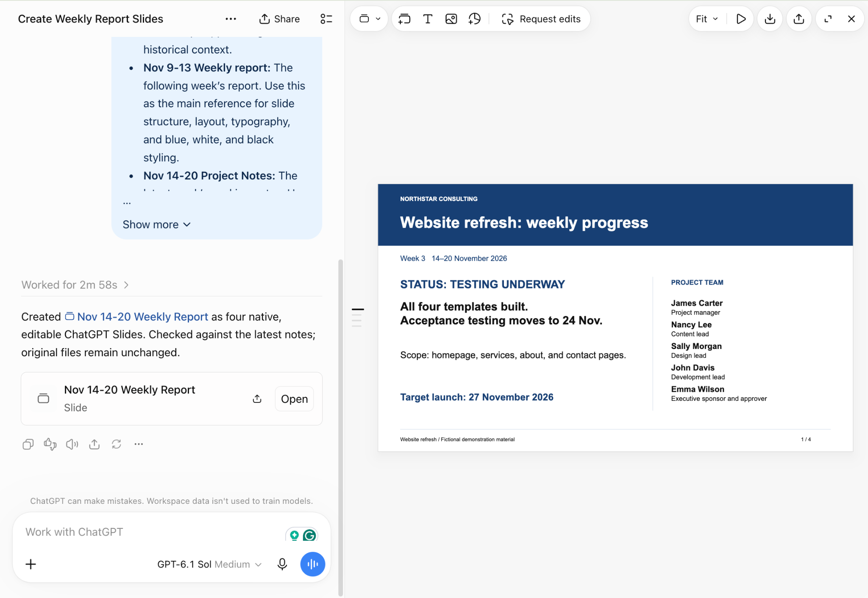868x598 pixels.
Task: Click the slide file icon on the card
Action: (43, 398)
